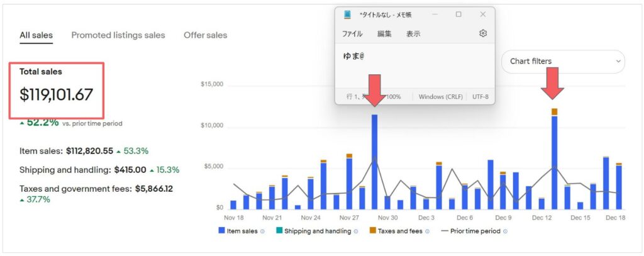Image resolution: width=644 pixels, height=256 pixels.
Task: Click UTF-8 encoding in Notepad status bar
Action: 479,97
